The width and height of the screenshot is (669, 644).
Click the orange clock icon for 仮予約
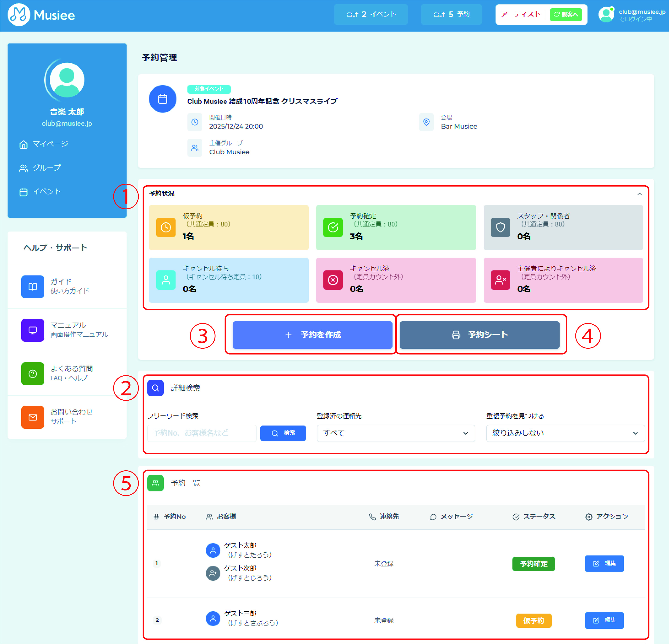(x=166, y=227)
